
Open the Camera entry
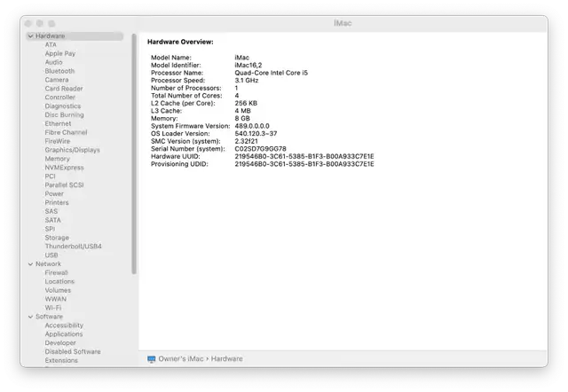[57, 80]
